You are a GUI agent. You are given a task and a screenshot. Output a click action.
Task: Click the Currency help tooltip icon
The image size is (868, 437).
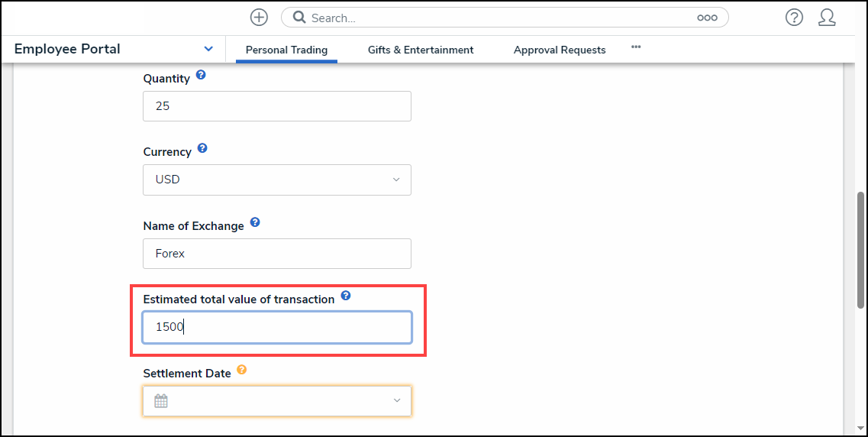pyautogui.click(x=202, y=148)
